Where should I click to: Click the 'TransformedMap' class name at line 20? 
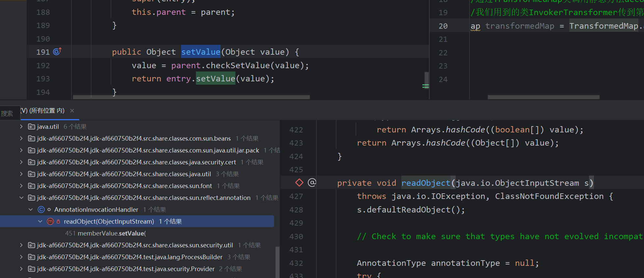[x=604, y=26]
